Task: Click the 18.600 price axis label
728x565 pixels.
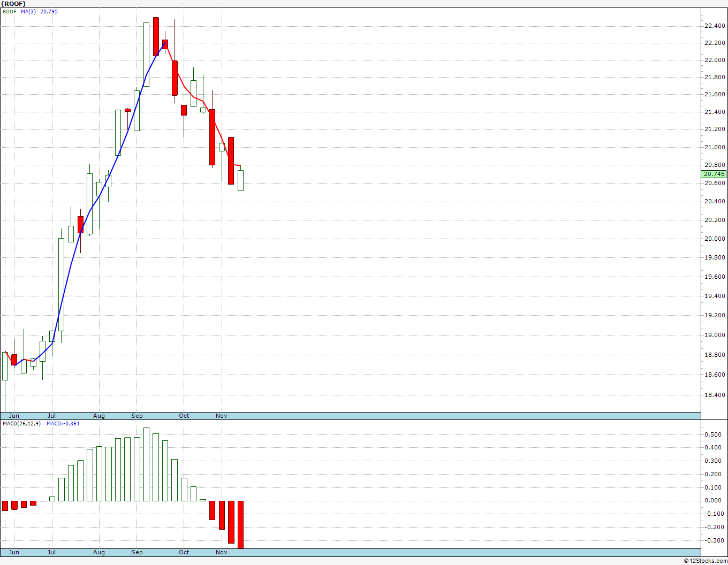Action: coord(715,375)
